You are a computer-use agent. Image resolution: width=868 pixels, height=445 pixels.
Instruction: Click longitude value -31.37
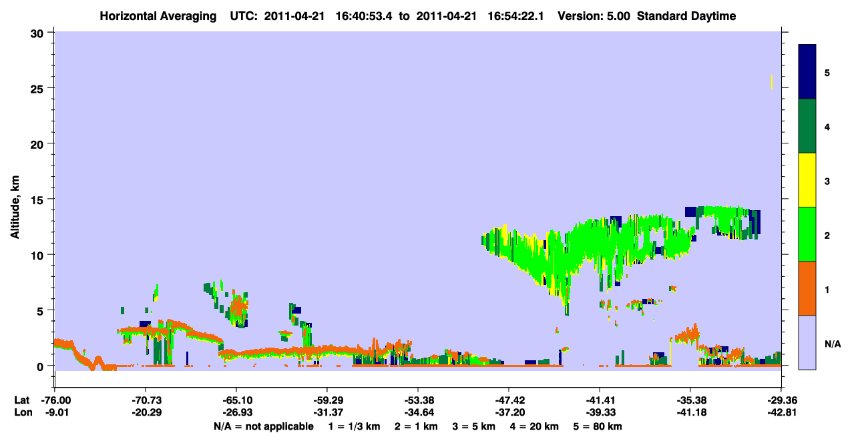tap(327, 412)
